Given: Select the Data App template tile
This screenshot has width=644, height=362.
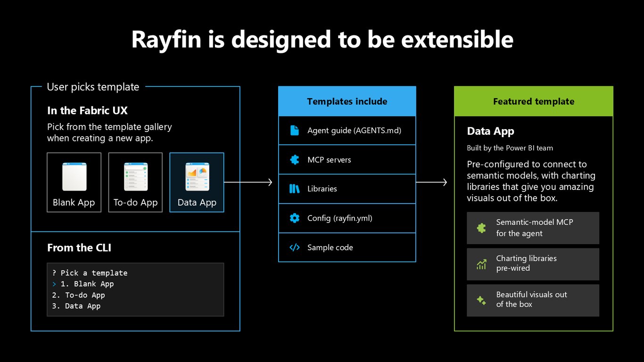Looking at the screenshot, I should (x=197, y=182).
